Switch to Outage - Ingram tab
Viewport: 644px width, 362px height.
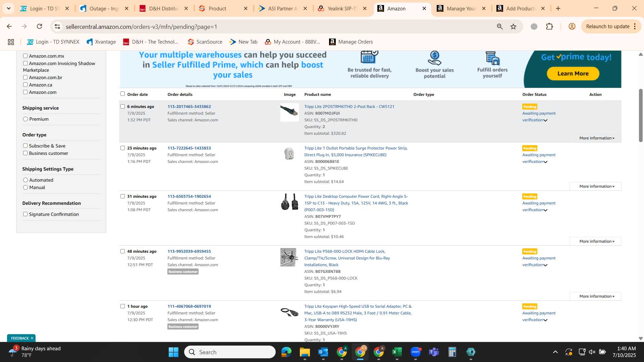104,8
